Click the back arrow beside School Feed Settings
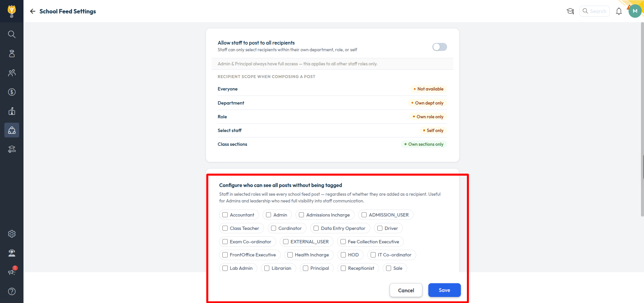The height and width of the screenshot is (303, 644). point(33,11)
